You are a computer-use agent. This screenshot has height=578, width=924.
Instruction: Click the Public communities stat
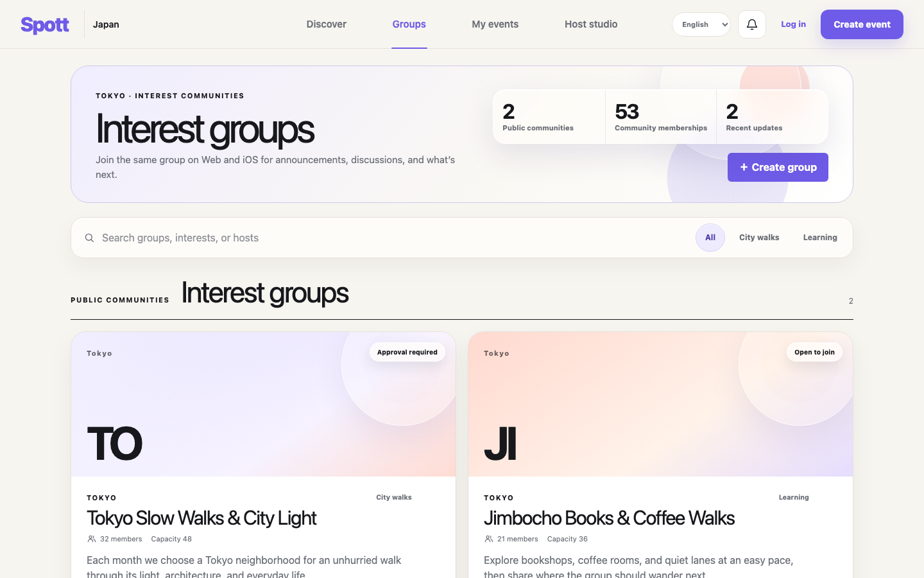(549, 116)
